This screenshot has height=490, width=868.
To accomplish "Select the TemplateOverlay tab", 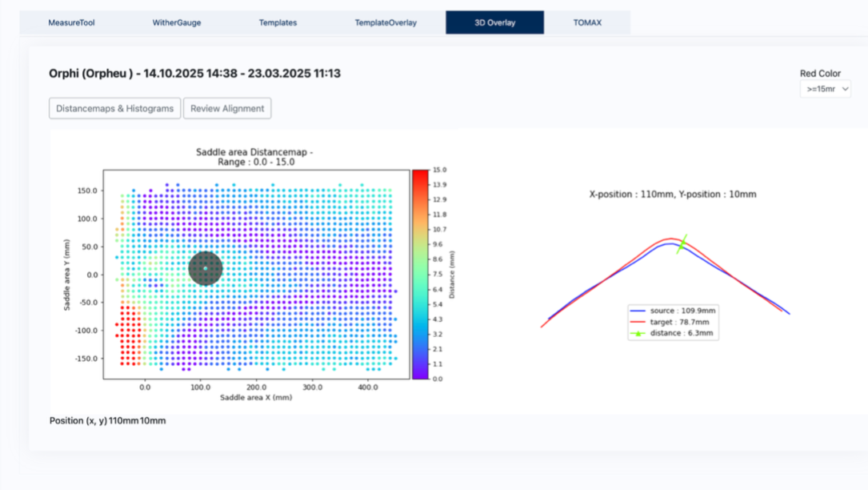I will (x=386, y=22).
